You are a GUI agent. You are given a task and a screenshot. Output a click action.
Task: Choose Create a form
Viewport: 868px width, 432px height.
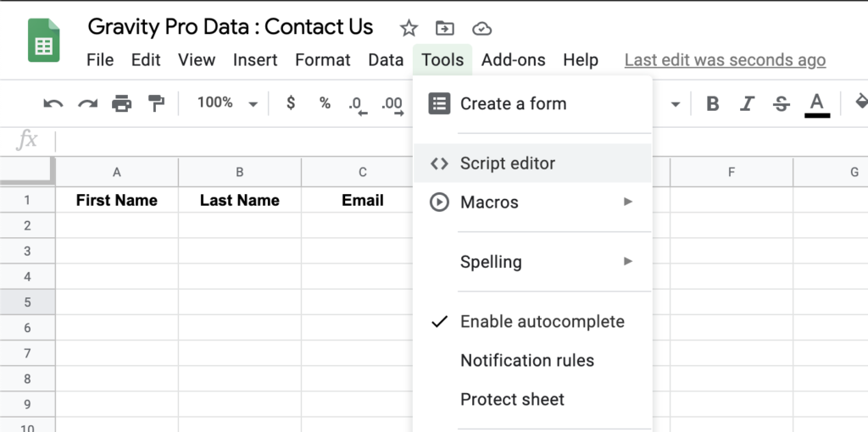pos(532,103)
